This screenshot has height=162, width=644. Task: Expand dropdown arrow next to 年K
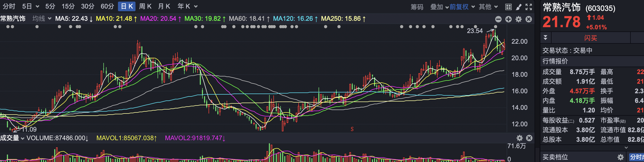pos(196,7)
